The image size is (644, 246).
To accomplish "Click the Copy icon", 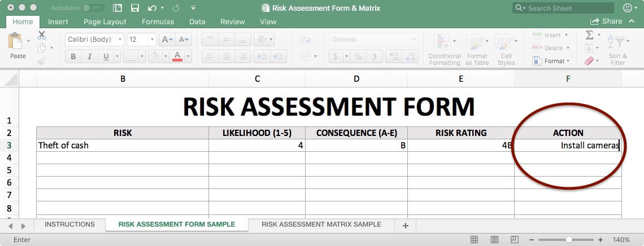I will pos(42,48).
